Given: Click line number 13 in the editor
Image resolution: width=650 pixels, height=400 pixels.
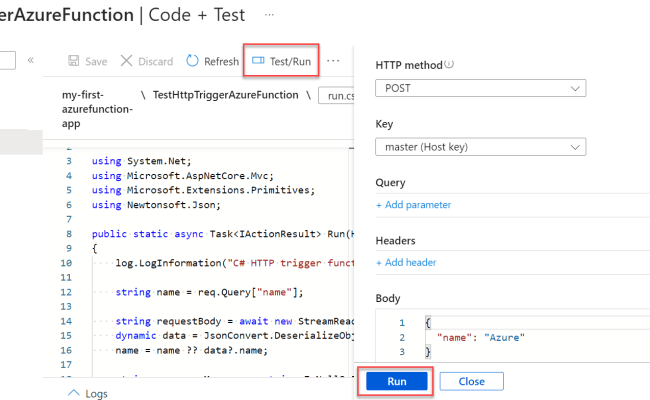Looking at the screenshot, I should pyautogui.click(x=66, y=306).
